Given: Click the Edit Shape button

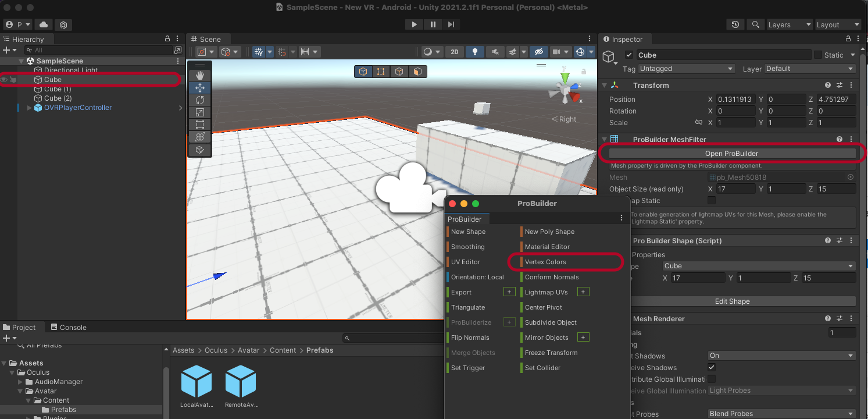Looking at the screenshot, I should [732, 301].
